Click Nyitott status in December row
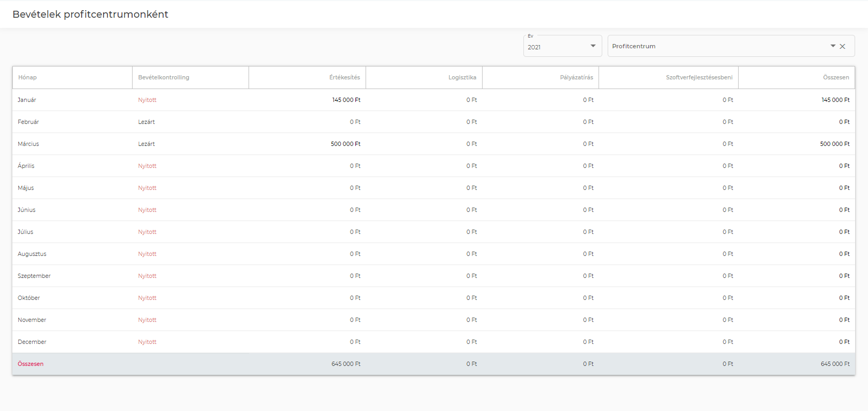This screenshot has width=868, height=411. click(147, 342)
